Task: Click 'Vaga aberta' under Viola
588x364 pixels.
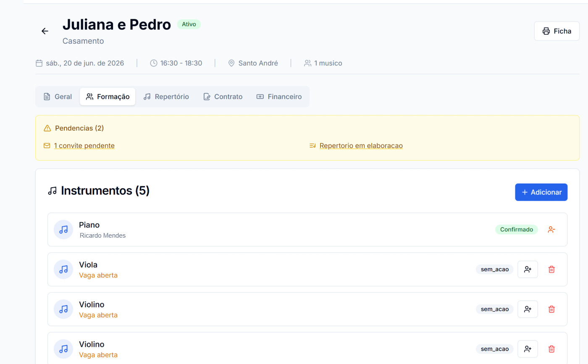Action: click(98, 275)
